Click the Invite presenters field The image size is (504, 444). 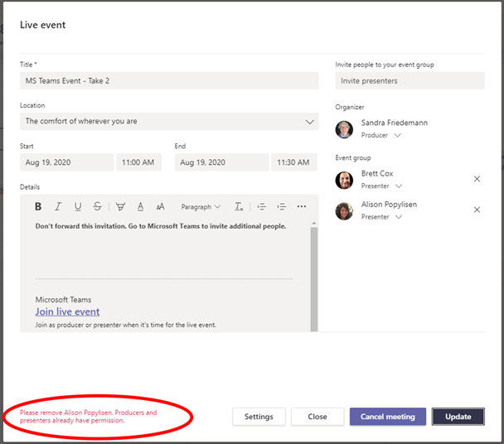click(x=409, y=80)
